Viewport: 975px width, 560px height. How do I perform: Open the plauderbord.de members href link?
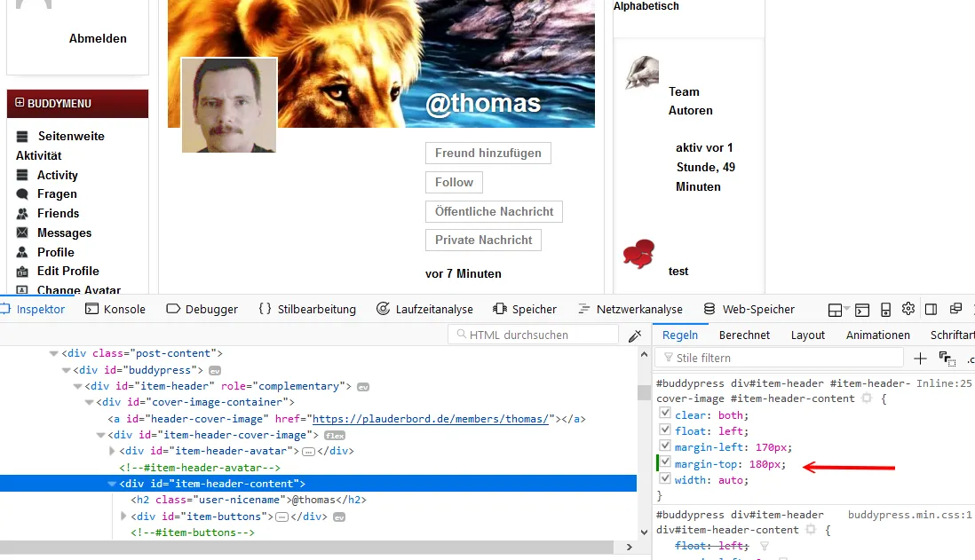tap(431, 419)
